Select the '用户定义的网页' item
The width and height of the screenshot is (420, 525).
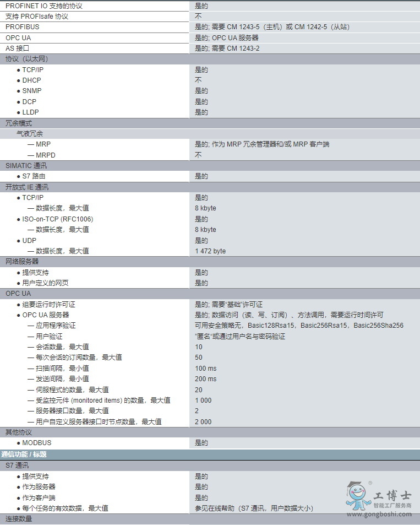[x=42, y=283]
